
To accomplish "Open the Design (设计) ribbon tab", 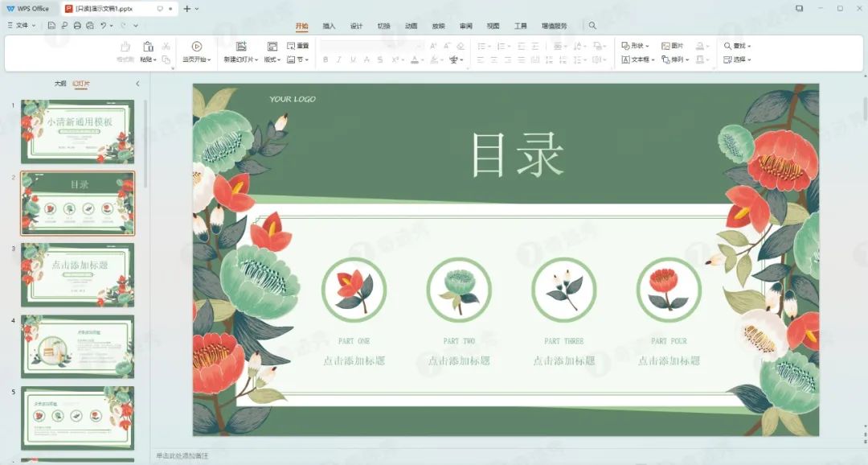I will [356, 26].
